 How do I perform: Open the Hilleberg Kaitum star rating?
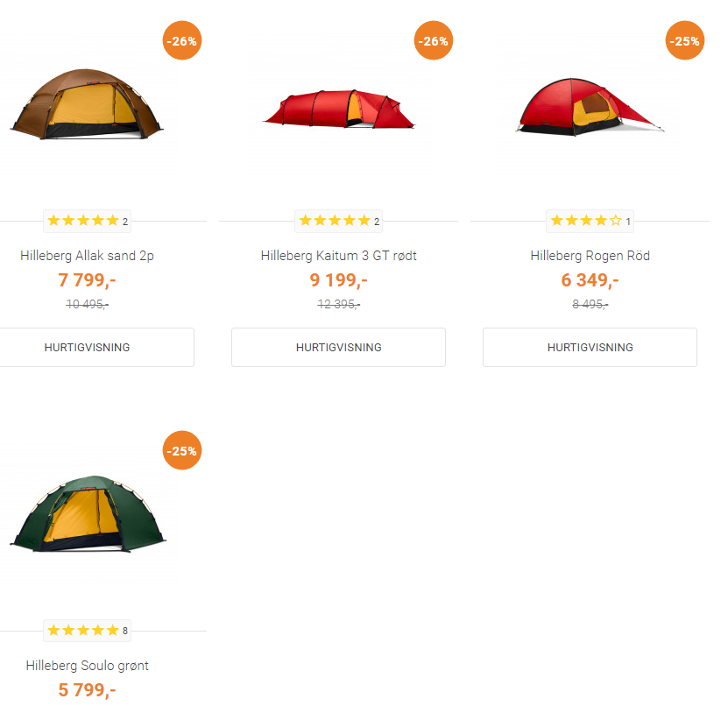pos(338,221)
